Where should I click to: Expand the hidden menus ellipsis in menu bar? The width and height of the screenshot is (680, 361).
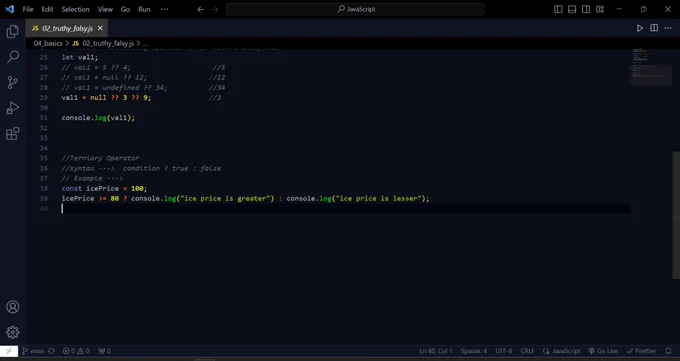click(x=165, y=9)
